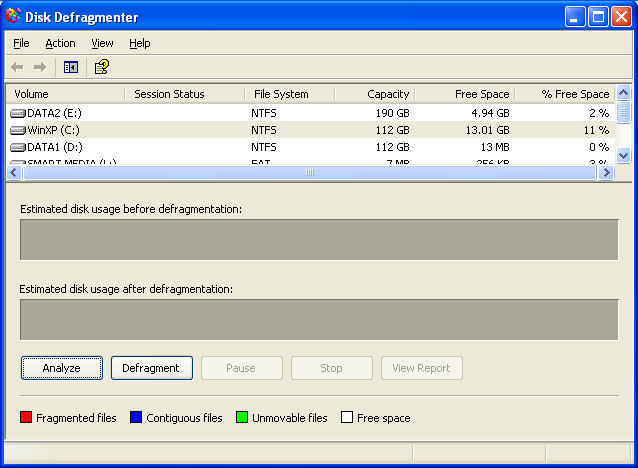The height and width of the screenshot is (468, 638).
Task: Minimize the Disk Defragmenter window
Action: tap(575, 17)
